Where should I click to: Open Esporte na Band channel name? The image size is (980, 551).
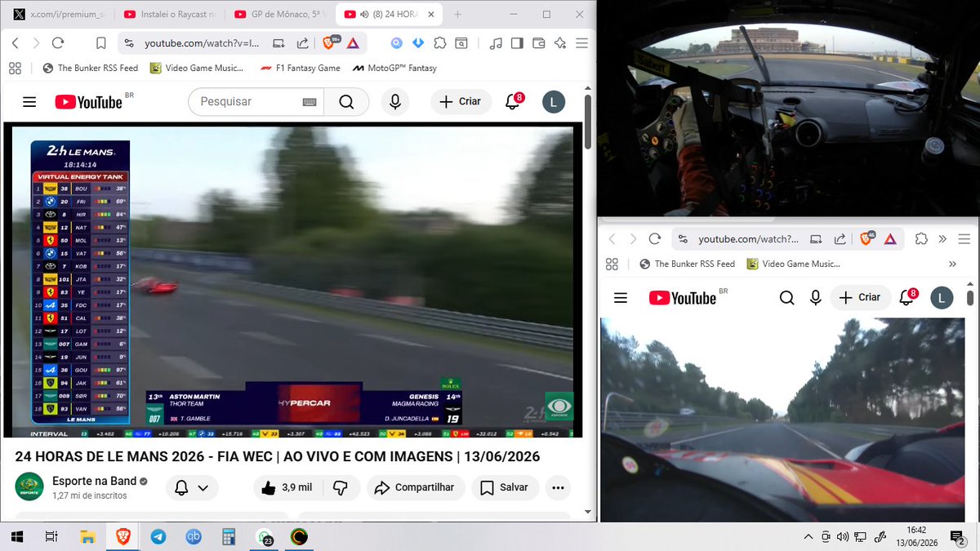94,481
